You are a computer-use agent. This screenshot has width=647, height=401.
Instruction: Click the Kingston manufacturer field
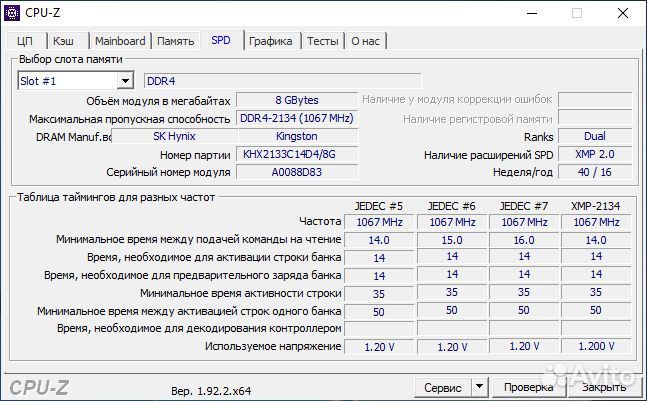[x=298, y=136]
